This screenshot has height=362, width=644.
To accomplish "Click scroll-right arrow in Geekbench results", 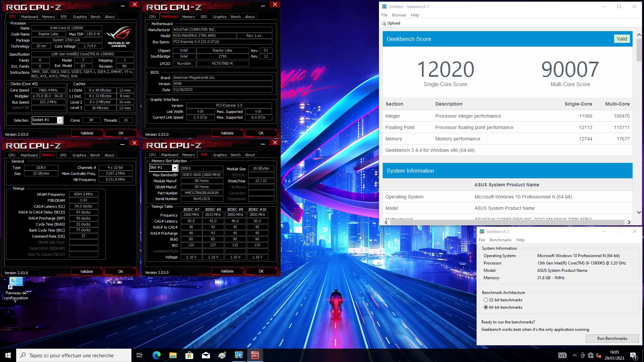I will point(629,222).
